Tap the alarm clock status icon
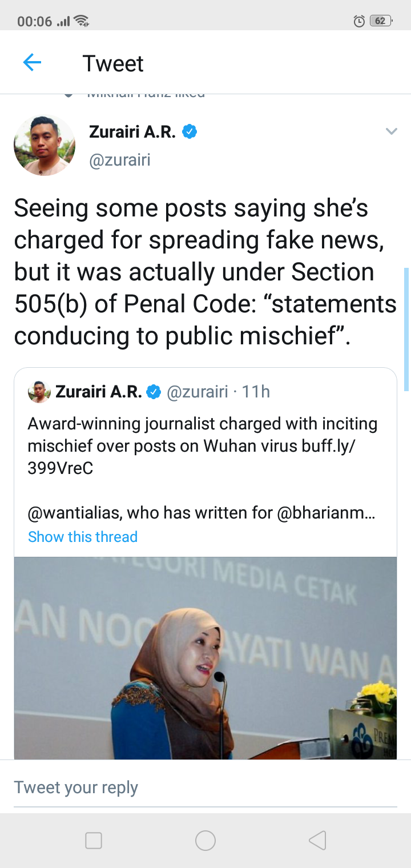Image resolution: width=411 pixels, height=868 pixels. [359, 22]
